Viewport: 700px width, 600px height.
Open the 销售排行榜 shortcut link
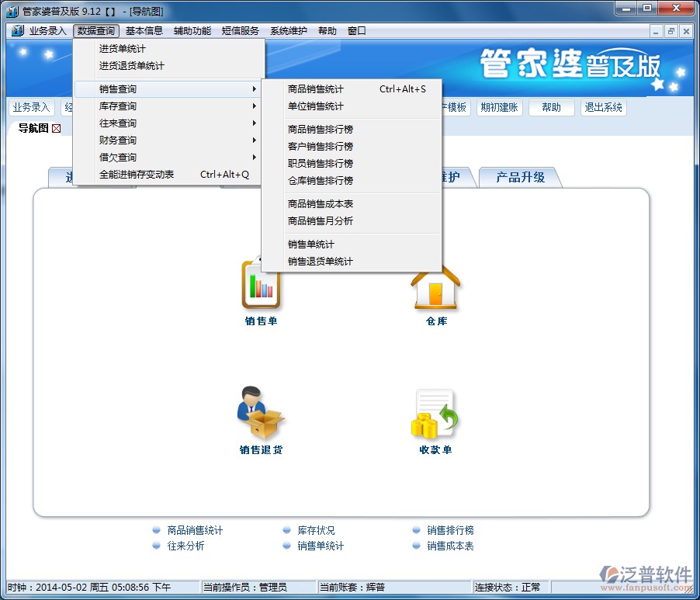click(450, 531)
